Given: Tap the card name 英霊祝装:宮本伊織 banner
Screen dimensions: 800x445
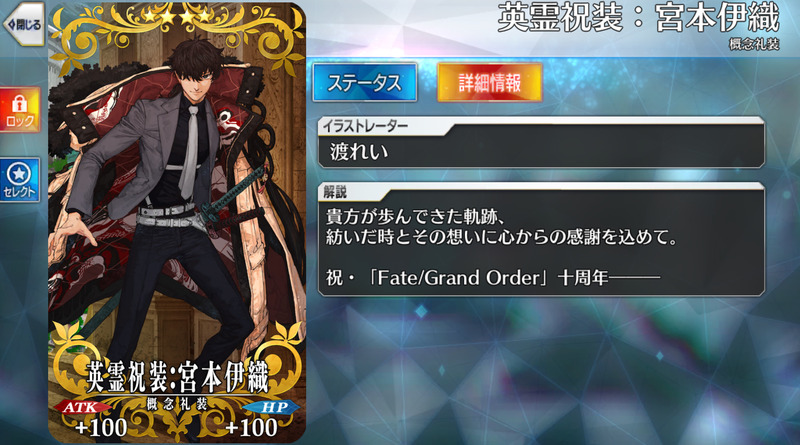Looking at the screenshot, I should (x=177, y=377).
